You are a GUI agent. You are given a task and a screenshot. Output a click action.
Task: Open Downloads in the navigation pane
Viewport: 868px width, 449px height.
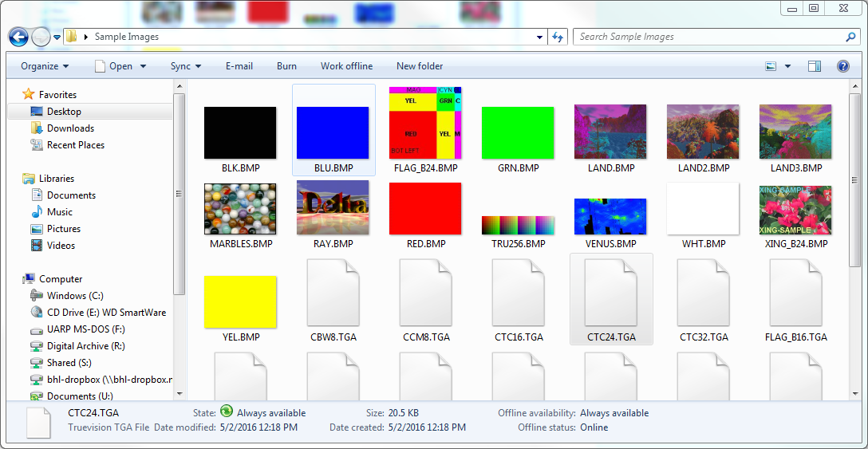(70, 128)
